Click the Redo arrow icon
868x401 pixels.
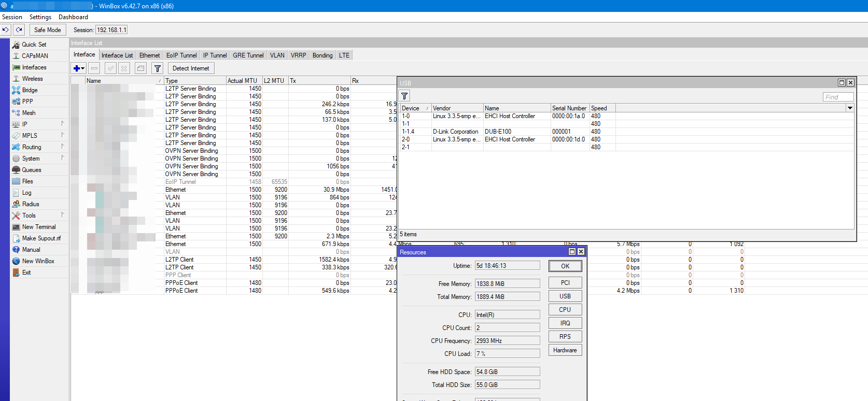[19, 30]
